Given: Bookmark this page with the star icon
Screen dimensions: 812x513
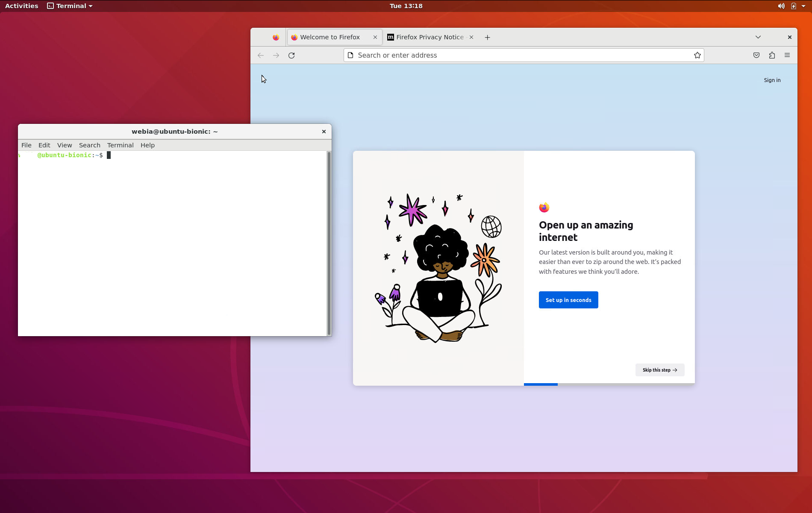Looking at the screenshot, I should 697,55.
